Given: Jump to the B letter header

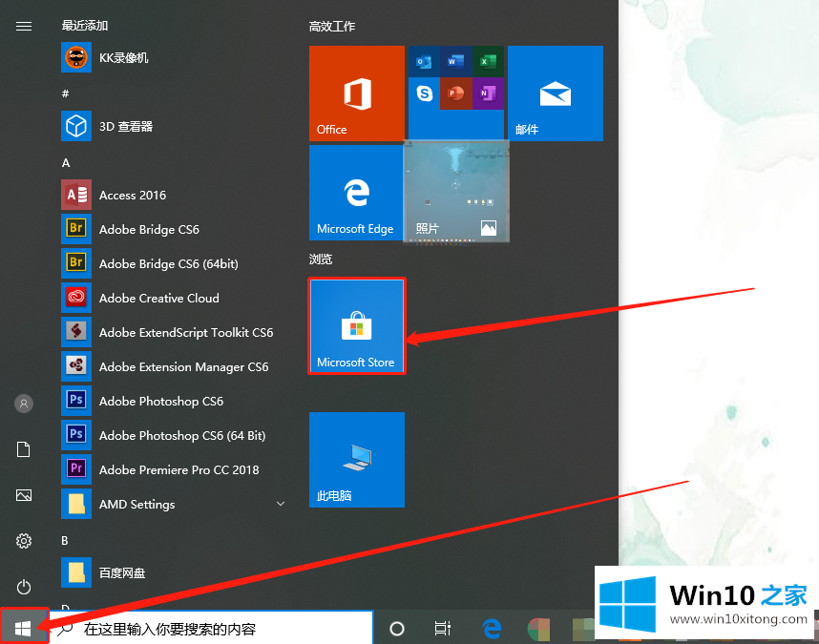Looking at the screenshot, I should click(x=65, y=540).
